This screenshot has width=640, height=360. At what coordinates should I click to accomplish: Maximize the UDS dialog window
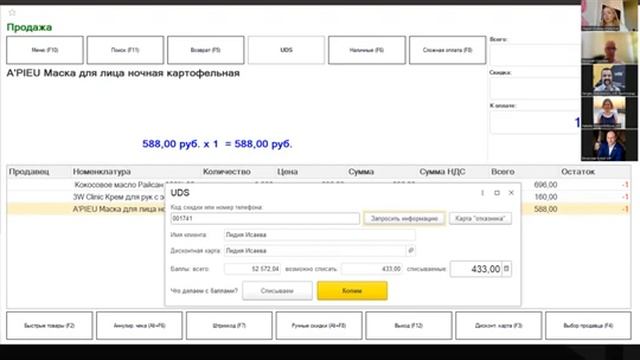coord(497,193)
